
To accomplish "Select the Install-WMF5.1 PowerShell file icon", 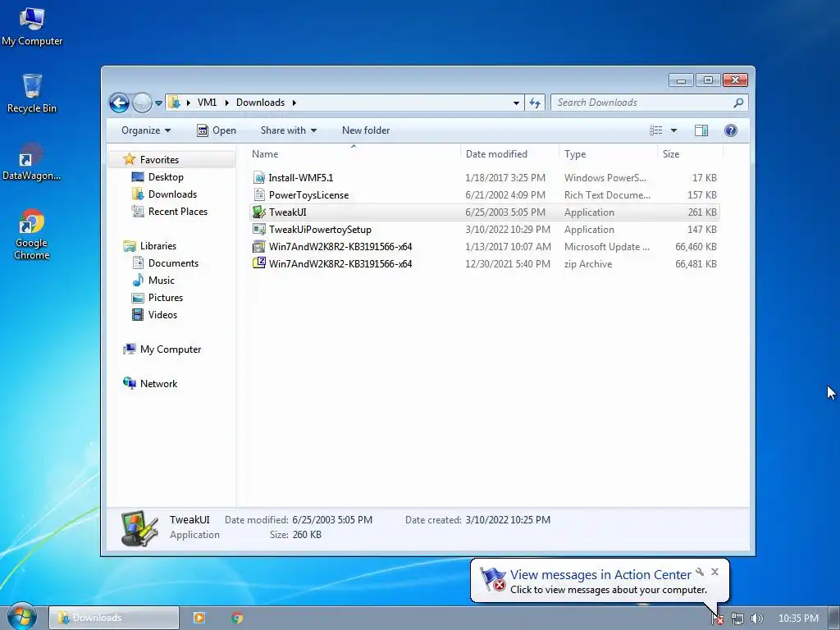I will click(x=259, y=178).
